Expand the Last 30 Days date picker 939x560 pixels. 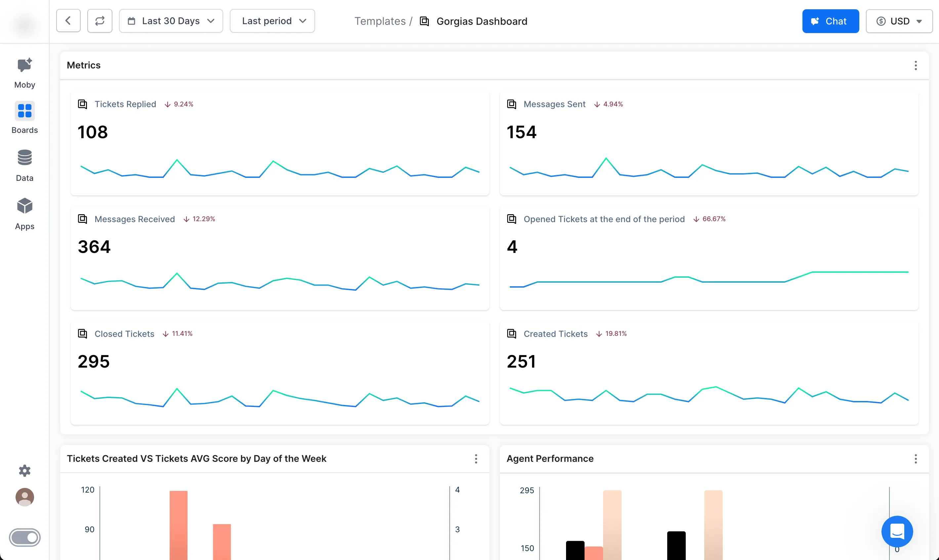[171, 21]
